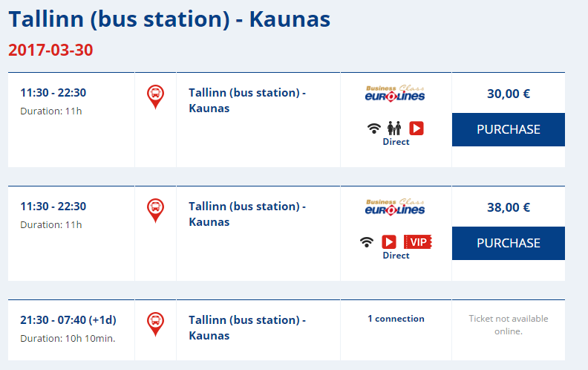Click the video play icon in the 30,00 € trip
Image resolution: width=588 pixels, height=370 pixels.
(416, 129)
